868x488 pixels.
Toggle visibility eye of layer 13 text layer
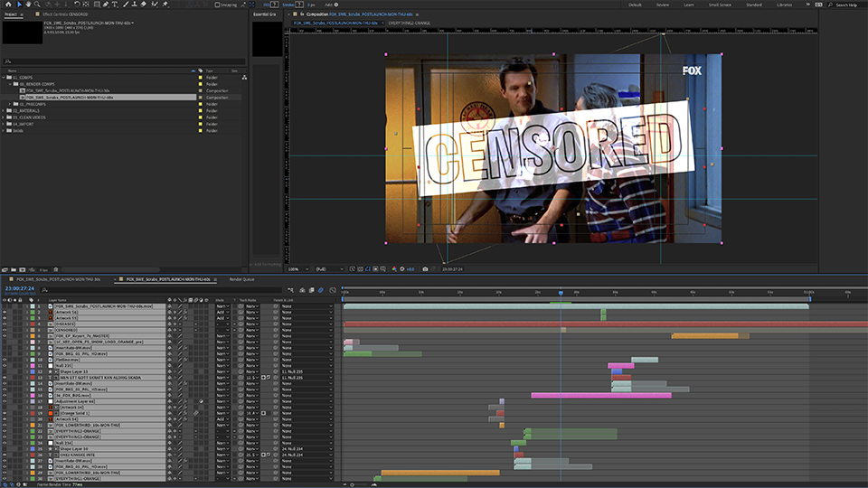pos(5,378)
